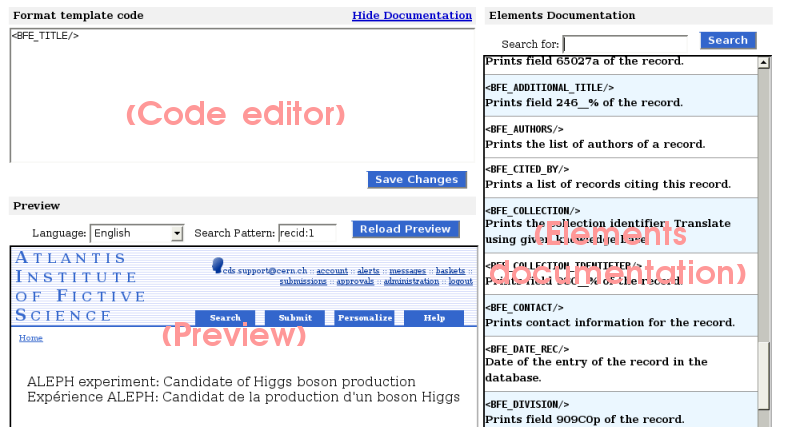Open the Language dropdown
Viewport: 796px width, 427px height.
click(137, 233)
